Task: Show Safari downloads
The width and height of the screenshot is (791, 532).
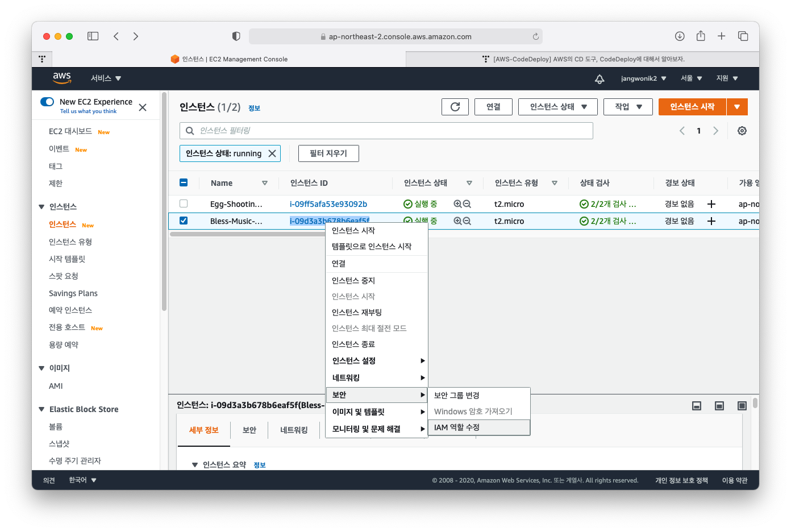Action: coord(680,36)
